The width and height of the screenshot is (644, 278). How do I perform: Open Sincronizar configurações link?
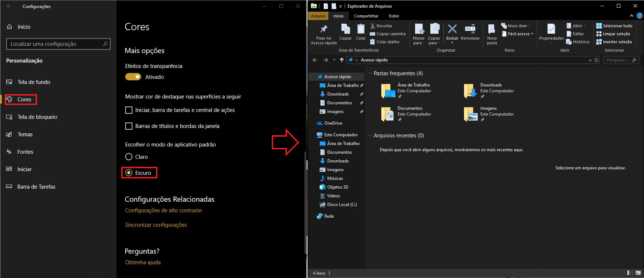click(x=156, y=225)
